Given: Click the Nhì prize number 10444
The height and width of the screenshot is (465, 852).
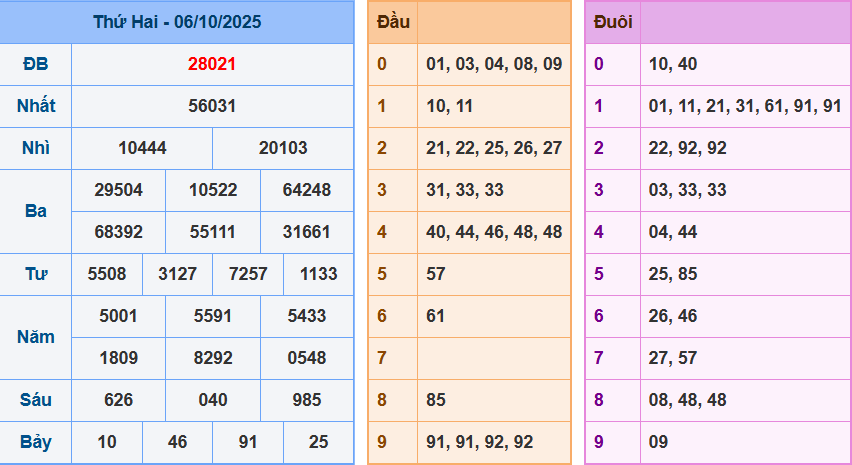Looking at the screenshot, I should tap(142, 148).
